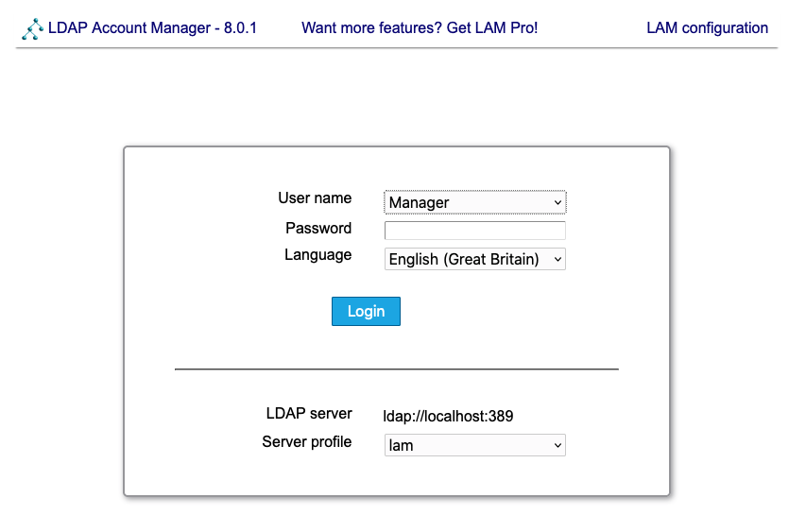The width and height of the screenshot is (789, 532).
Task: Click the LDAP Account Manager tree logo icon
Action: [x=32, y=28]
